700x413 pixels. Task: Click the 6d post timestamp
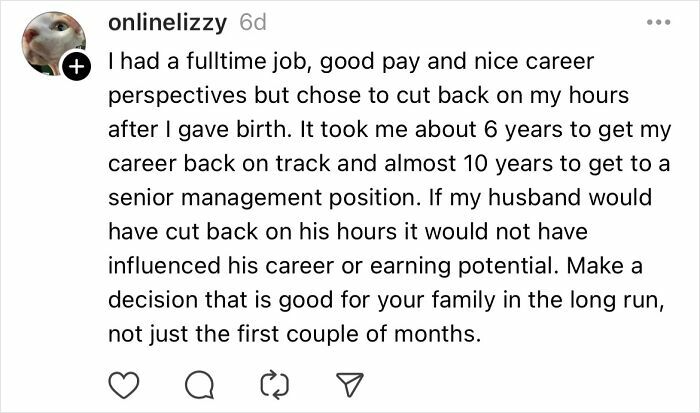pyautogui.click(x=253, y=21)
